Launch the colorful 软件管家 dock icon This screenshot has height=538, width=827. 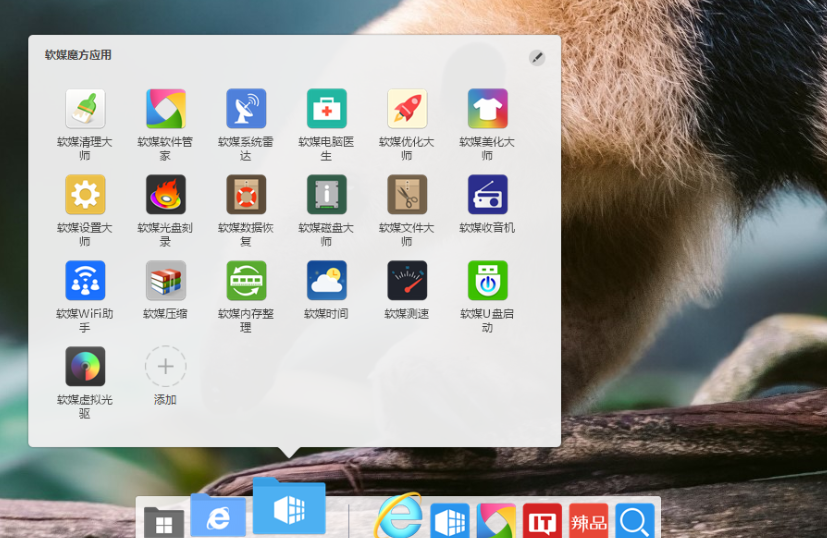point(496,521)
